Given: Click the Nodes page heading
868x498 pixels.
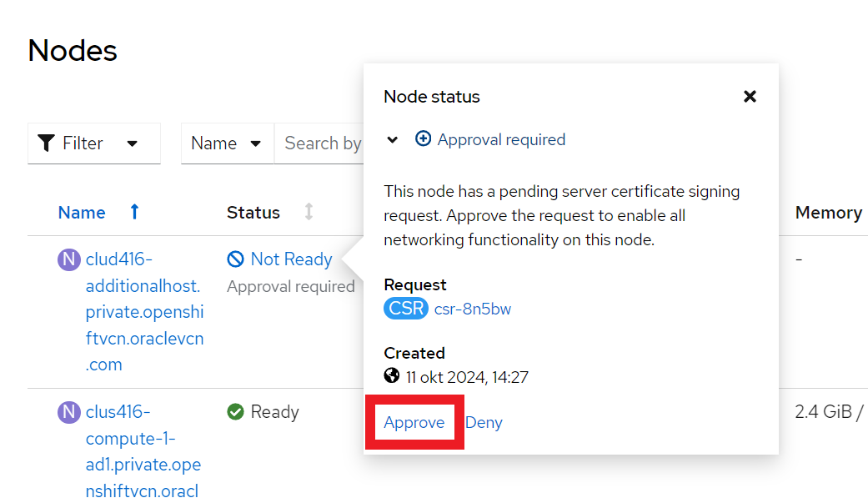Looking at the screenshot, I should coord(73,50).
